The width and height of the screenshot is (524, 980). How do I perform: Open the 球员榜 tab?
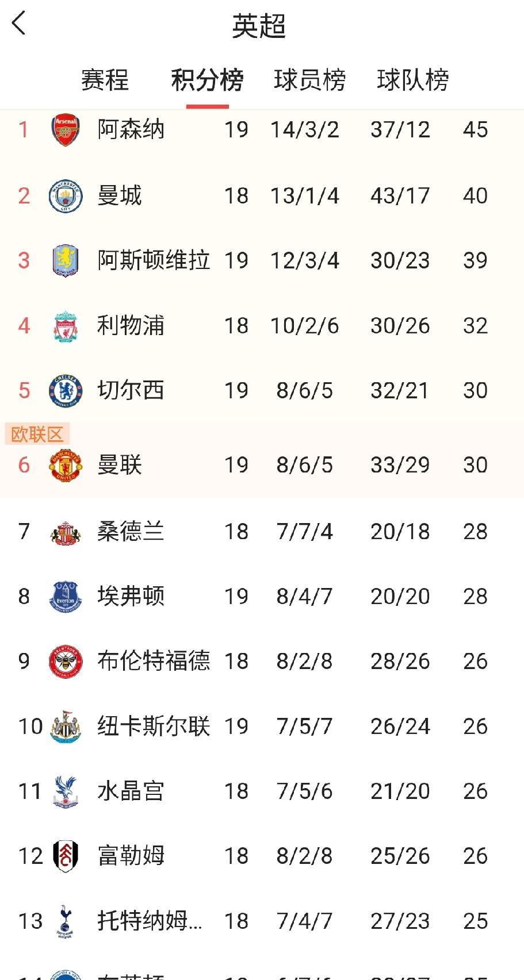pyautogui.click(x=309, y=80)
